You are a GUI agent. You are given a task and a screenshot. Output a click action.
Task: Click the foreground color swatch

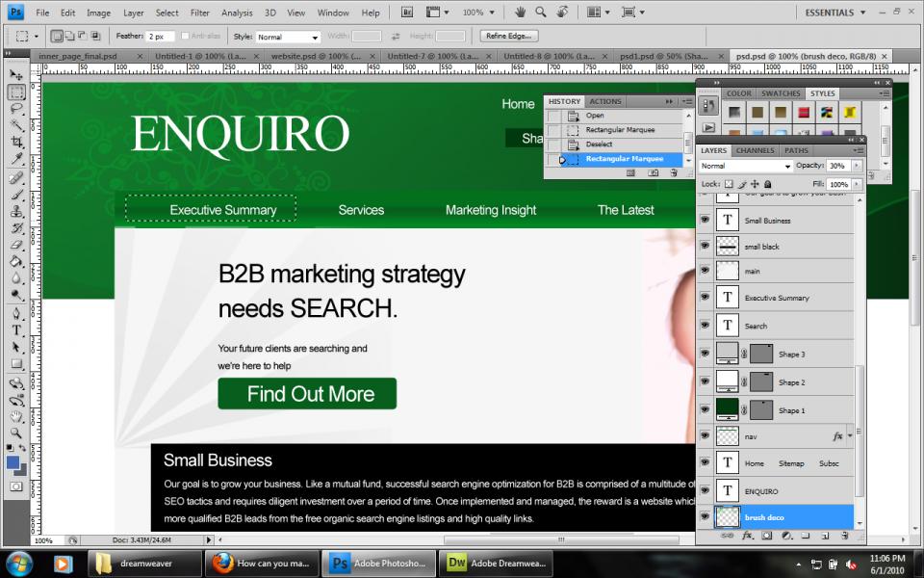(13, 463)
